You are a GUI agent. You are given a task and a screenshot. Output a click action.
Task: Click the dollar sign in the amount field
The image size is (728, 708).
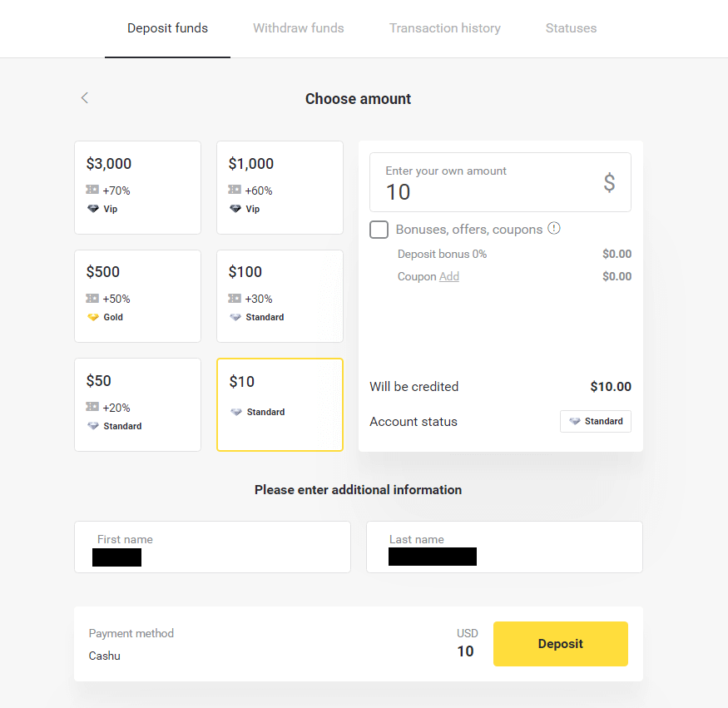pyautogui.click(x=610, y=182)
